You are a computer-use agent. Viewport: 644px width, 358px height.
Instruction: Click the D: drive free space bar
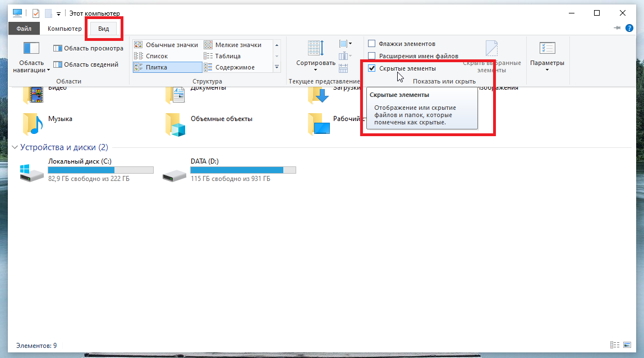pos(243,170)
